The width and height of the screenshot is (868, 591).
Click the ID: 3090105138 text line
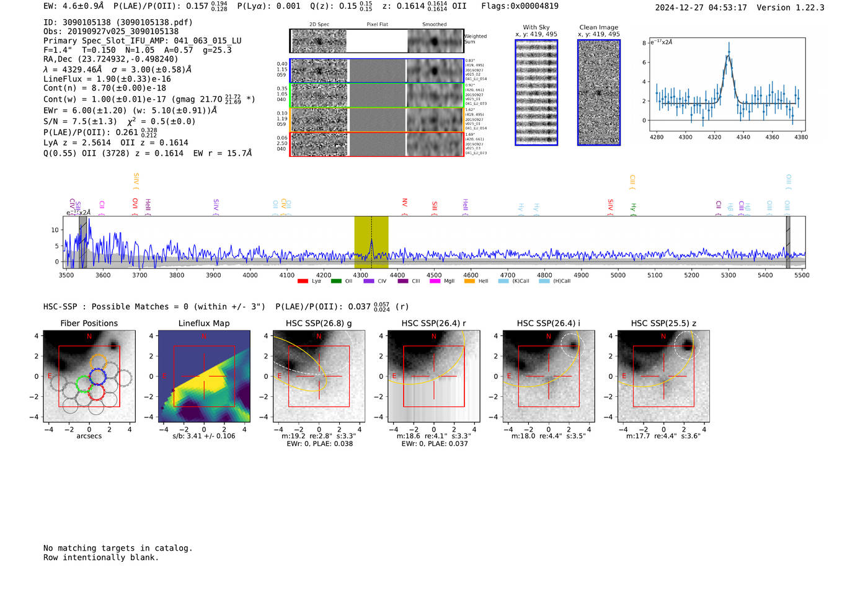tap(118, 22)
